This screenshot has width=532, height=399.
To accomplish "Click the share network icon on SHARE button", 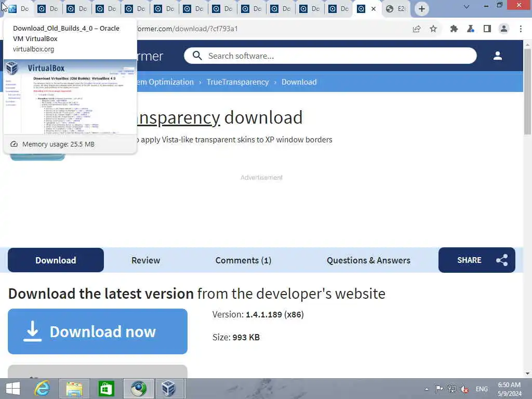I will [502, 260].
